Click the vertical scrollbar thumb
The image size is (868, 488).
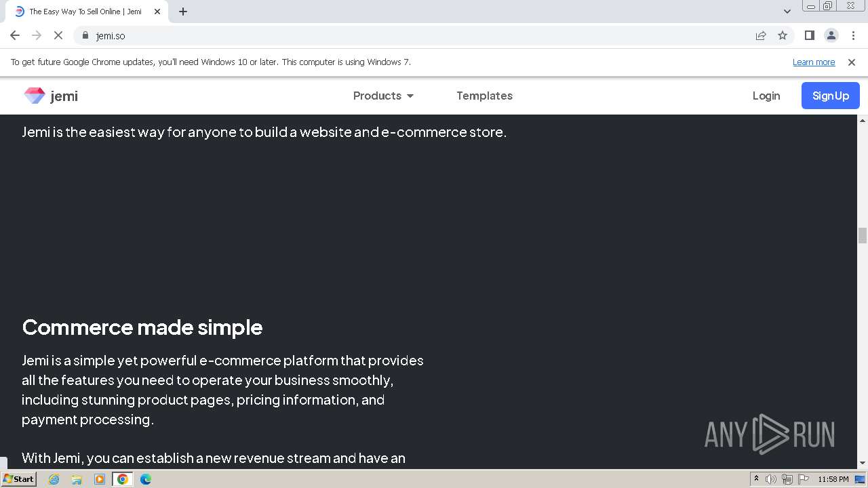pos(863,235)
